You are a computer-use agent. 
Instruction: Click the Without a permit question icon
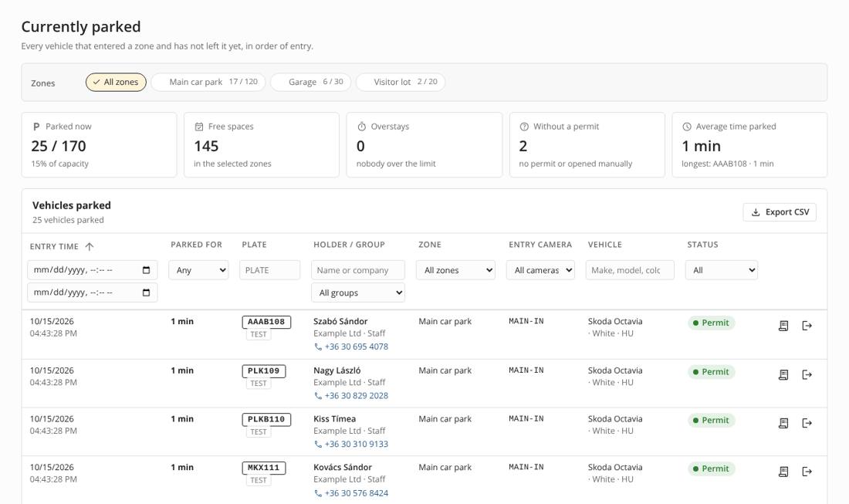tap(524, 126)
